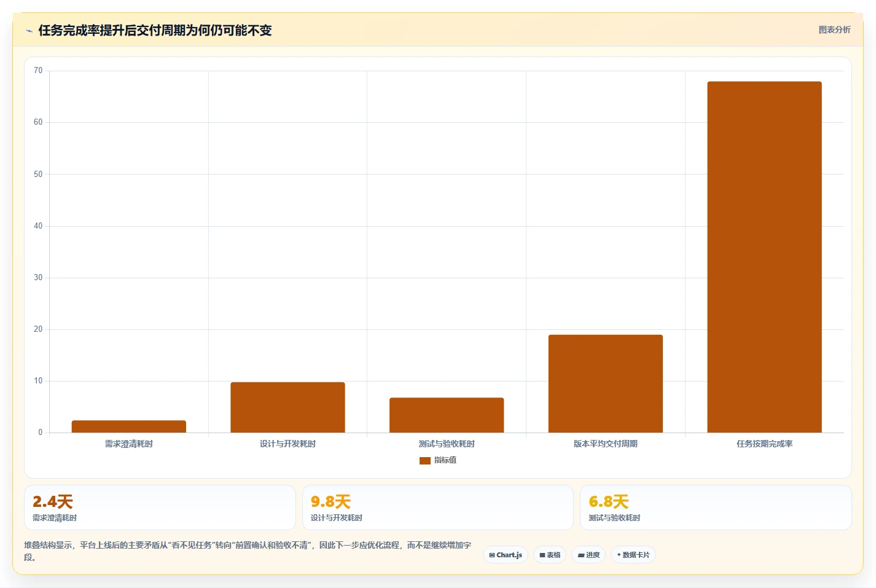Click the 测试与验收耗时 bar
876x588 pixels.
coord(447,415)
